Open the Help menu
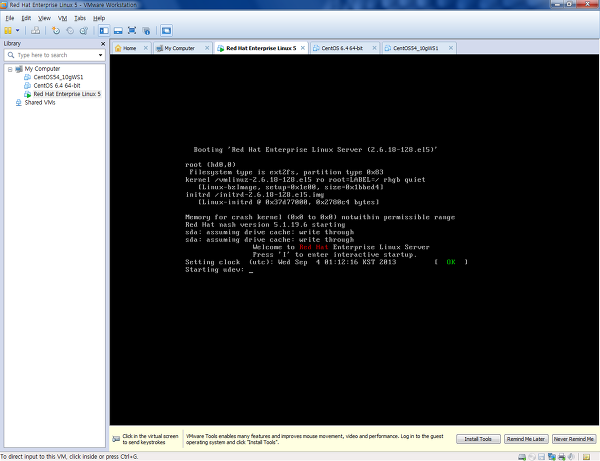Screen dimensions: 600x461 tap(99, 18)
